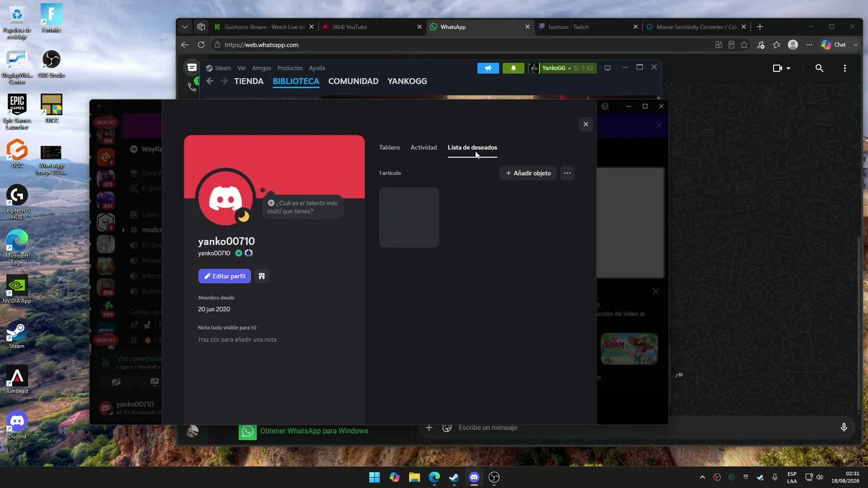Open the Amigos menu in Steam

coord(261,68)
